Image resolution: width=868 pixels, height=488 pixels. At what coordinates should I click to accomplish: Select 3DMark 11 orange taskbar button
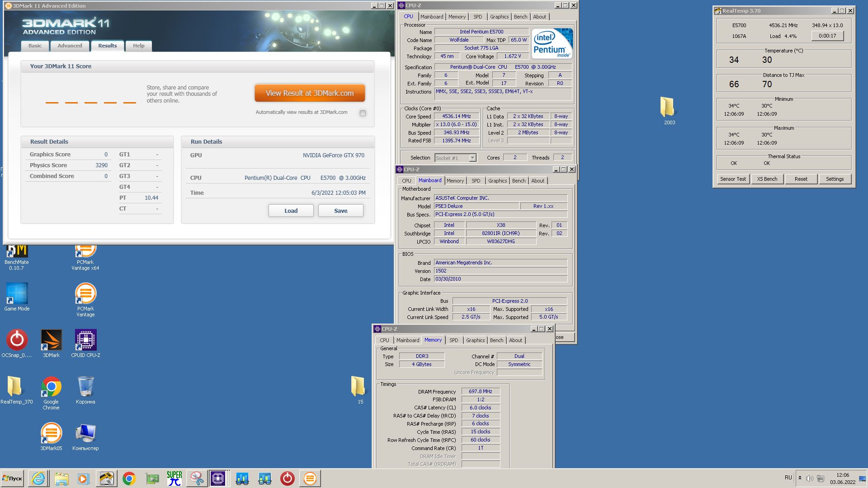310,479
